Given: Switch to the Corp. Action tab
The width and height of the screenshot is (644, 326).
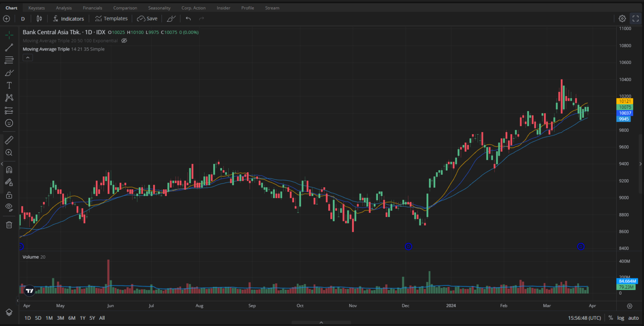Looking at the screenshot, I should pyautogui.click(x=194, y=8).
